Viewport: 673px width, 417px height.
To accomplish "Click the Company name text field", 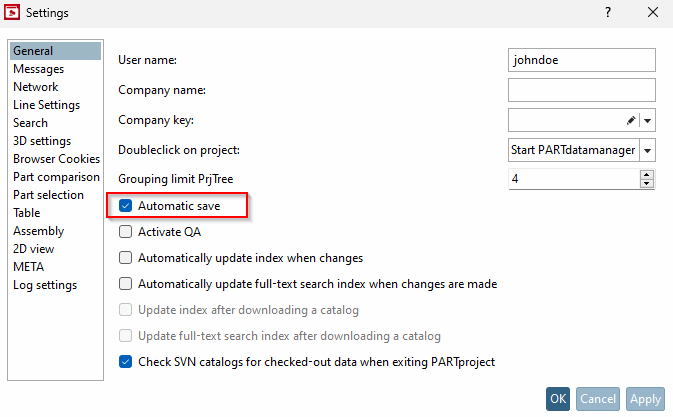I will pos(581,90).
